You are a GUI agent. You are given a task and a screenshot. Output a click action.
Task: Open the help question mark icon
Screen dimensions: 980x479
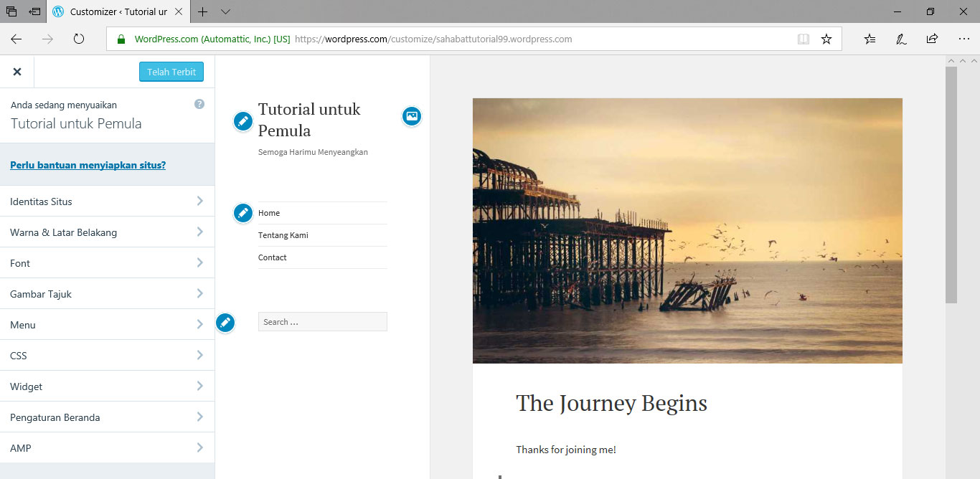(x=199, y=104)
